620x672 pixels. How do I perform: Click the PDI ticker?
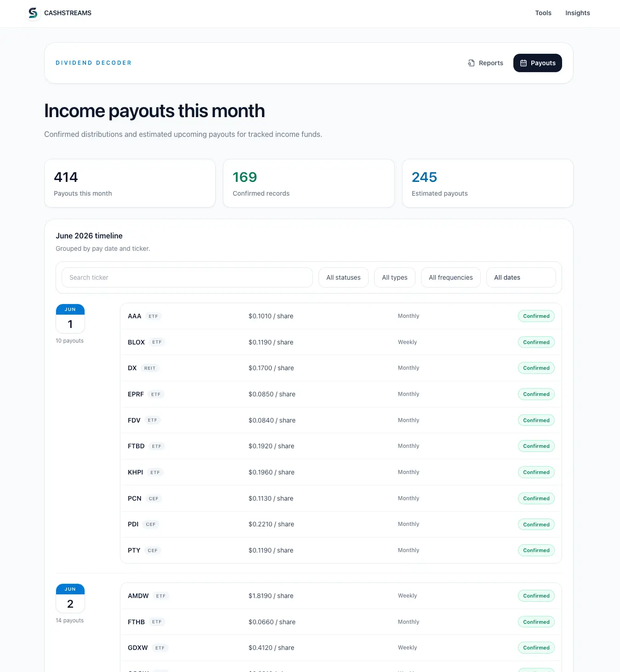pyautogui.click(x=133, y=524)
